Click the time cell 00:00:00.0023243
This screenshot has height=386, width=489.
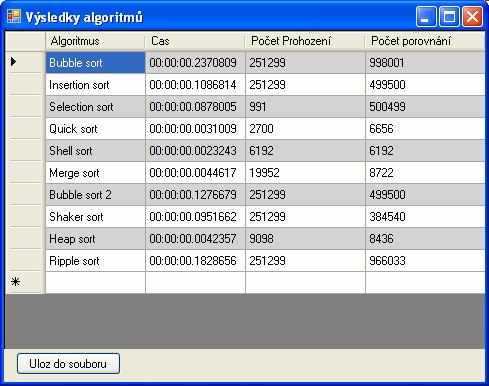point(195,151)
